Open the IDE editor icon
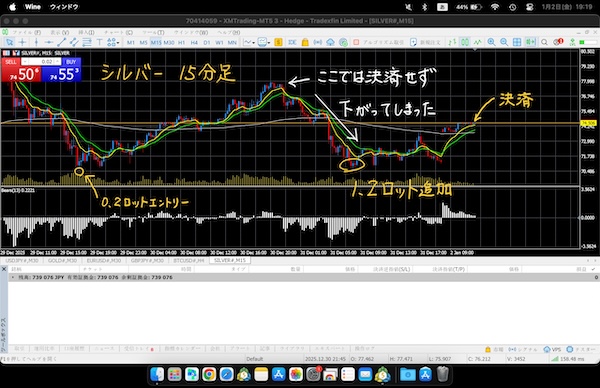 coord(292,42)
